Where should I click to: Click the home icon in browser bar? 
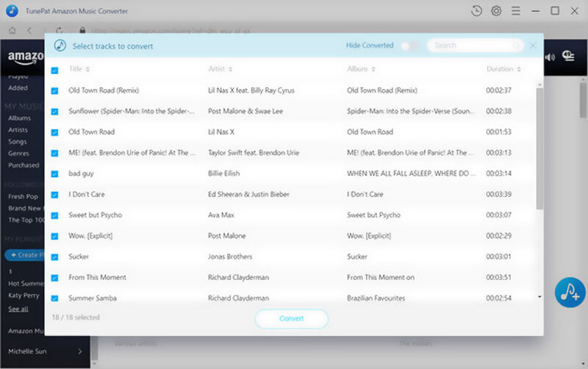(12, 30)
